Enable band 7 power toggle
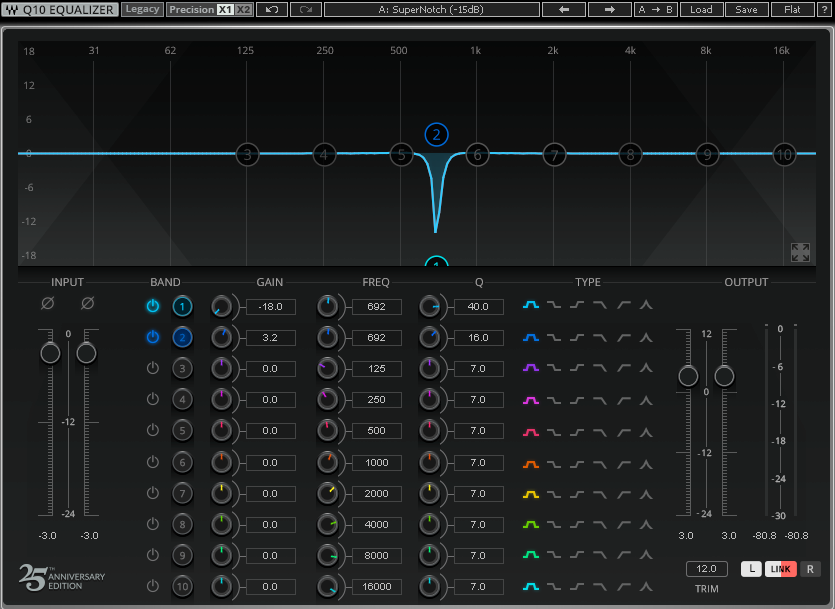The height and width of the screenshot is (609, 835). point(153,492)
